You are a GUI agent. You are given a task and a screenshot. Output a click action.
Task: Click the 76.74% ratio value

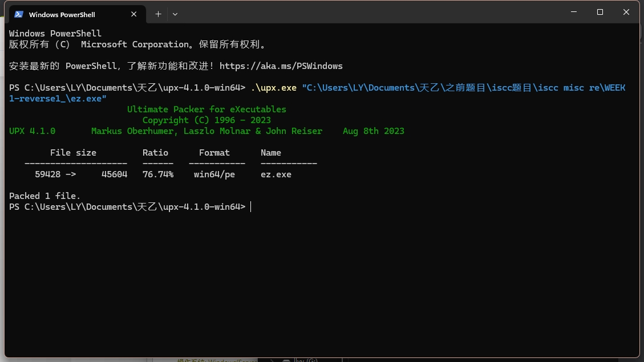157,174
